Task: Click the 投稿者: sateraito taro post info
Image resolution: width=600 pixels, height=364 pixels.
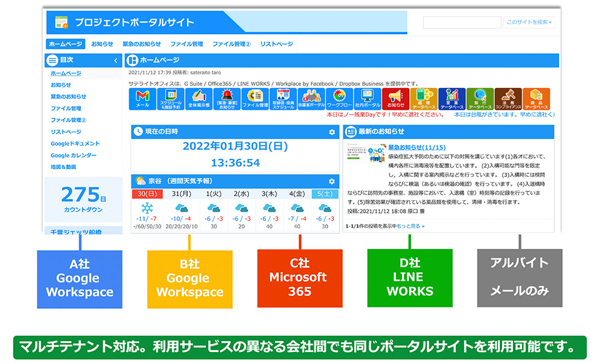Action: (x=197, y=73)
